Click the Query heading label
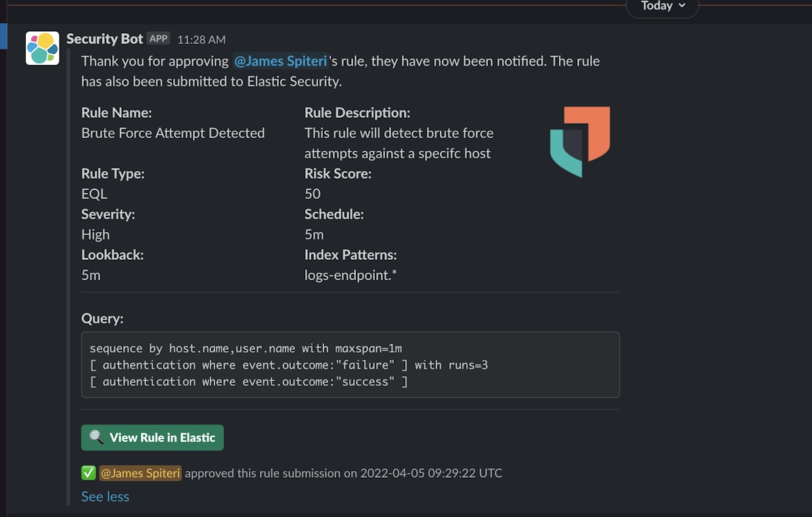 click(102, 319)
